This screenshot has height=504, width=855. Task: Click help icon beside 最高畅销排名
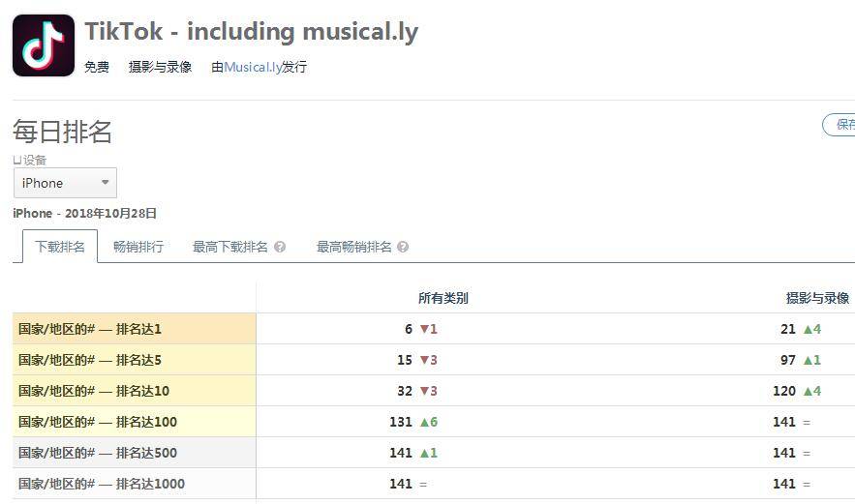point(403,247)
